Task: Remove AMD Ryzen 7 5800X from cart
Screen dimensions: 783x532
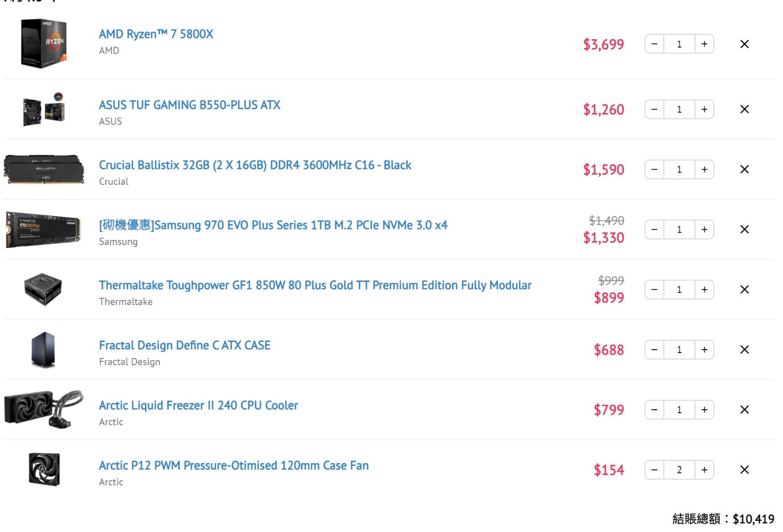Action: pyautogui.click(x=744, y=44)
